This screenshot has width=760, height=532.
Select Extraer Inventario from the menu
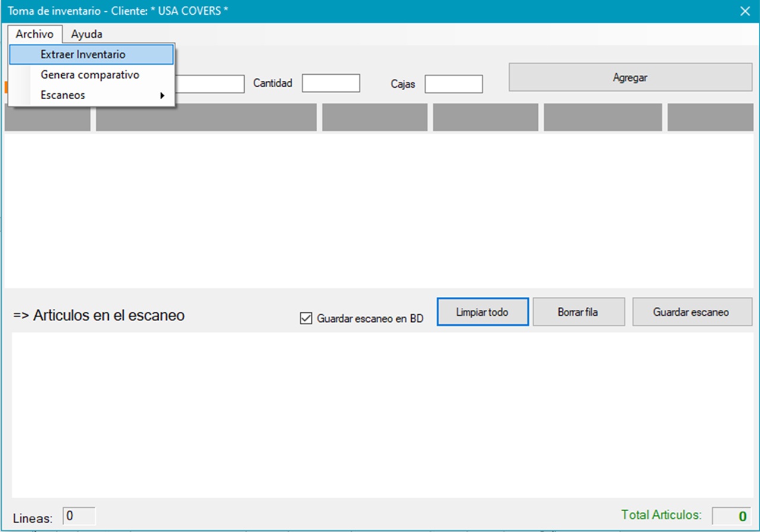83,54
